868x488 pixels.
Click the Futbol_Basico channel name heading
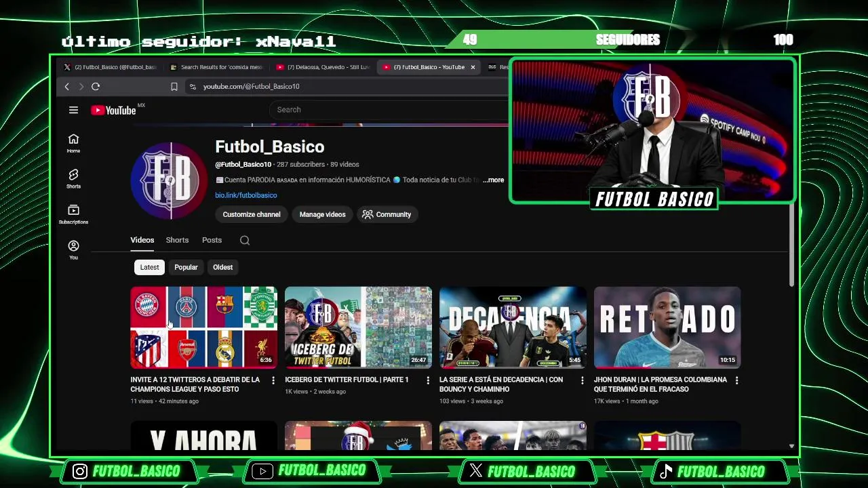(270, 146)
